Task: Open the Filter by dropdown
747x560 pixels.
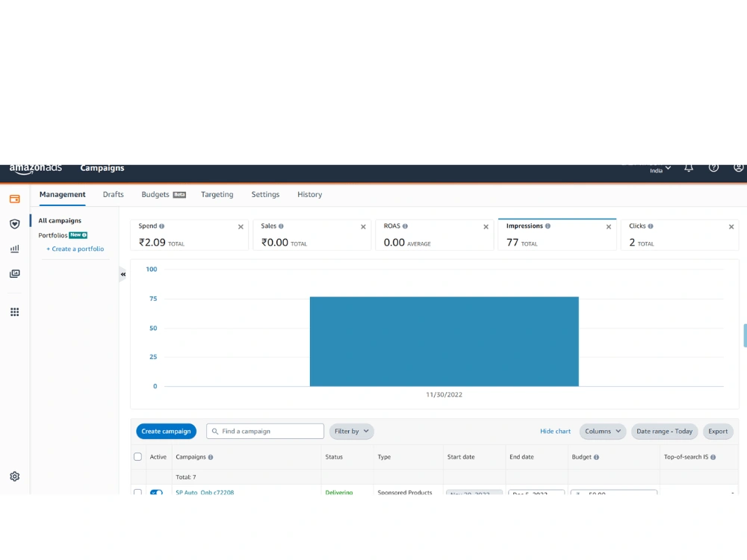Action: click(x=352, y=432)
